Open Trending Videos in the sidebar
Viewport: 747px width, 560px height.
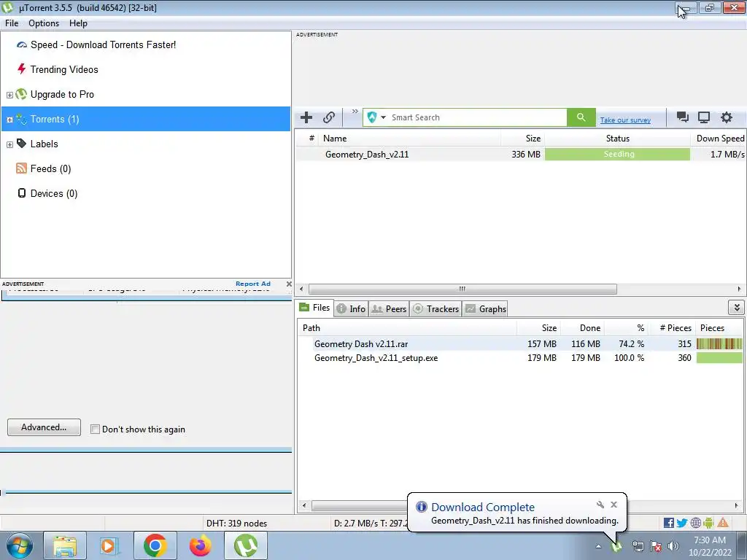[x=64, y=69]
